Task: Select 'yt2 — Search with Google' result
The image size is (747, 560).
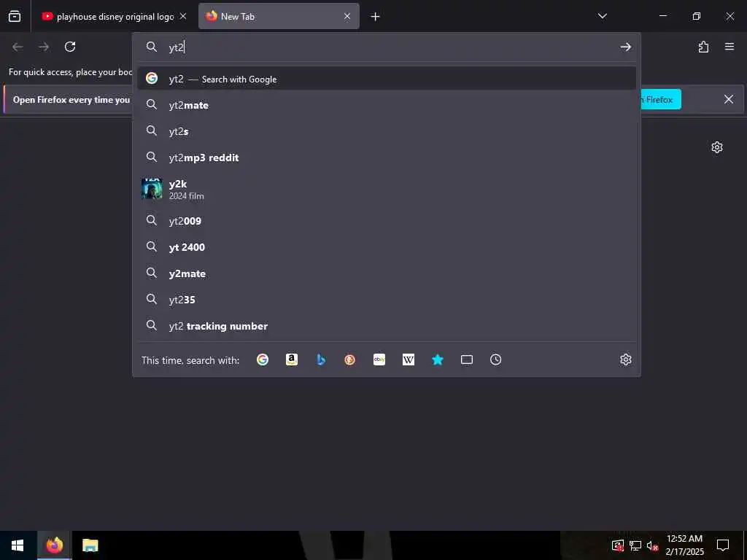Action: (387, 79)
